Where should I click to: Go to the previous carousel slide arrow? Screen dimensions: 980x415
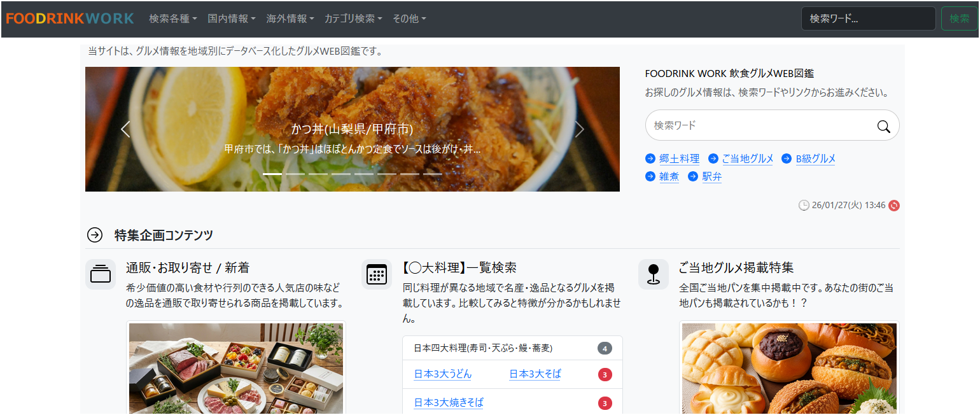click(125, 129)
